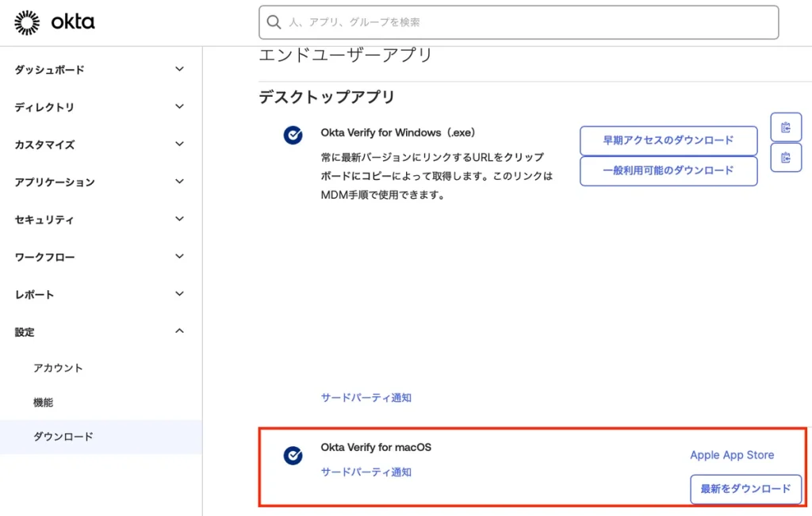Open the アプリケーション sidebar menu
The height and width of the screenshot is (516, 812).
coord(54,182)
